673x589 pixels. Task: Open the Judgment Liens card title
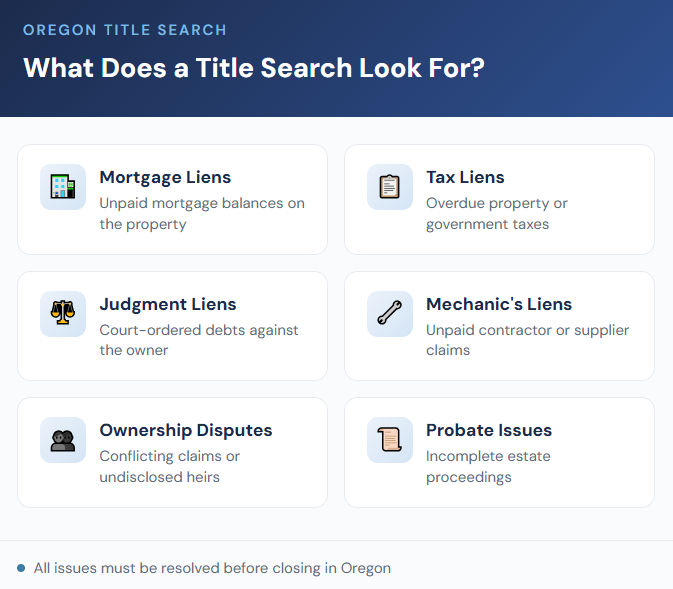click(x=168, y=304)
